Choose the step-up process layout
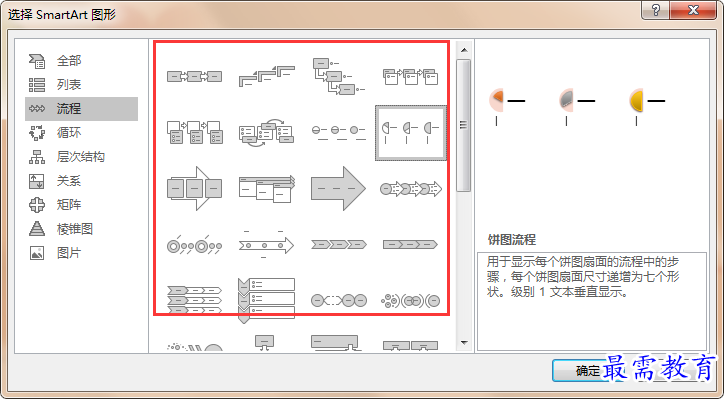724x399 pixels. coord(266,76)
